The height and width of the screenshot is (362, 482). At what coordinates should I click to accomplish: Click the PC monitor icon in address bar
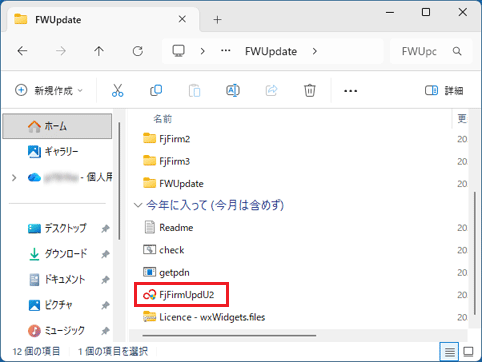coord(178,51)
